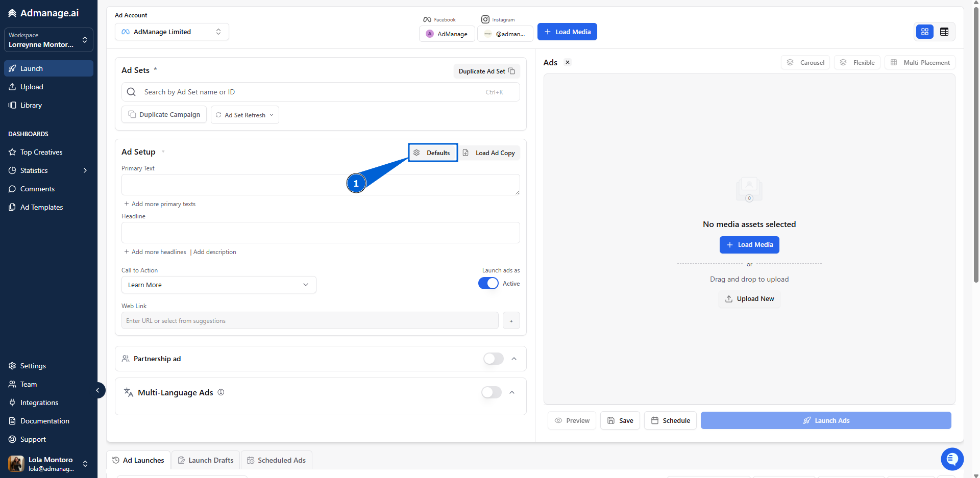This screenshot has width=980, height=478.
Task: Switch to grid view layout icon
Action: pos(924,32)
